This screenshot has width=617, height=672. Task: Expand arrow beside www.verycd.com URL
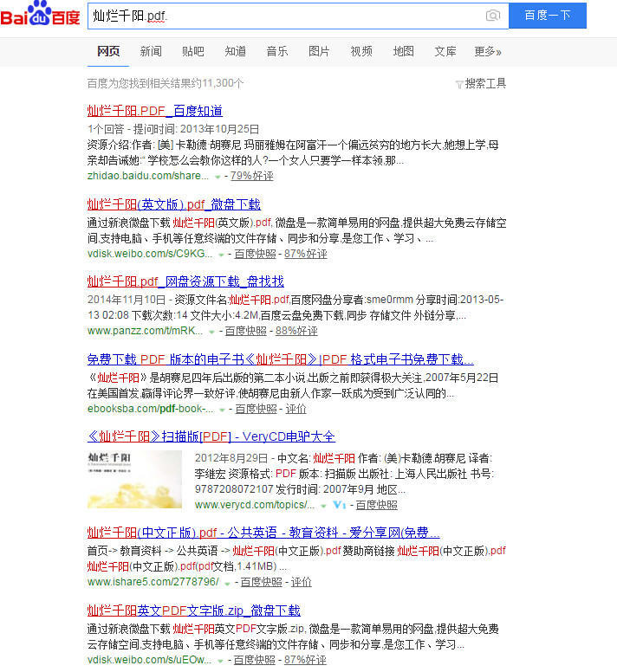point(324,506)
